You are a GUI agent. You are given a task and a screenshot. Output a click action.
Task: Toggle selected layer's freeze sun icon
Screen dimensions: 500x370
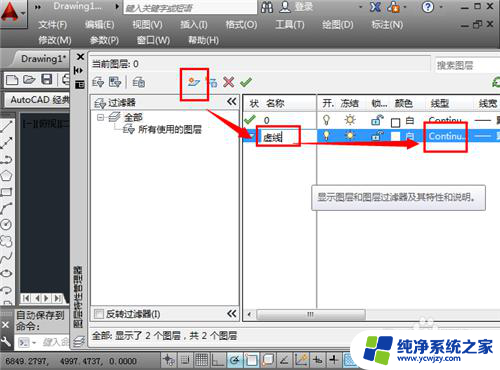click(x=350, y=136)
